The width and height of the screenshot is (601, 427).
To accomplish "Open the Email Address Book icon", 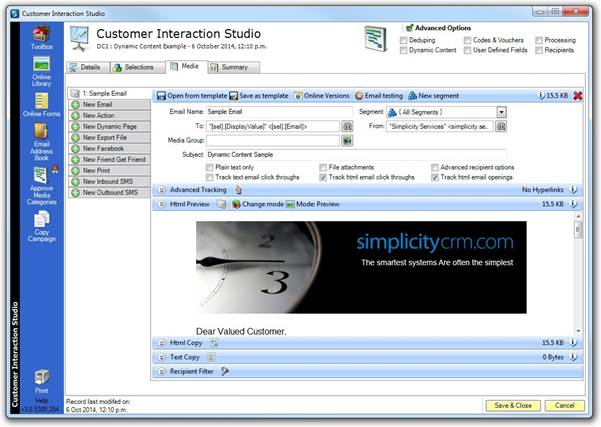I will (x=41, y=142).
